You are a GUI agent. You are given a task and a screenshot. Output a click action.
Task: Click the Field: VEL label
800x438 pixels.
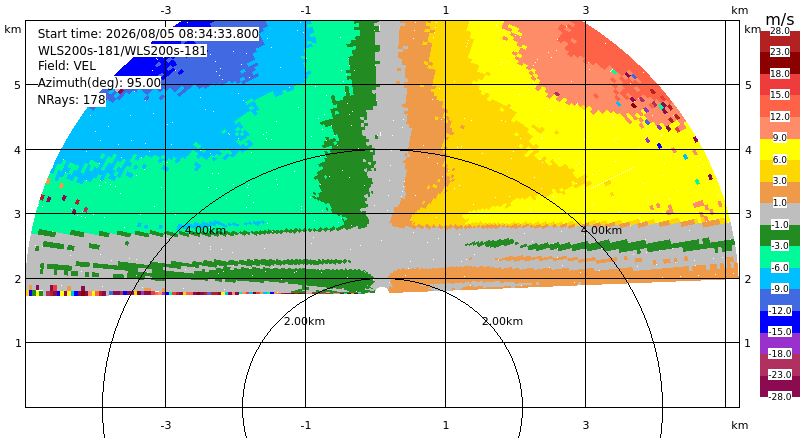coord(67,66)
